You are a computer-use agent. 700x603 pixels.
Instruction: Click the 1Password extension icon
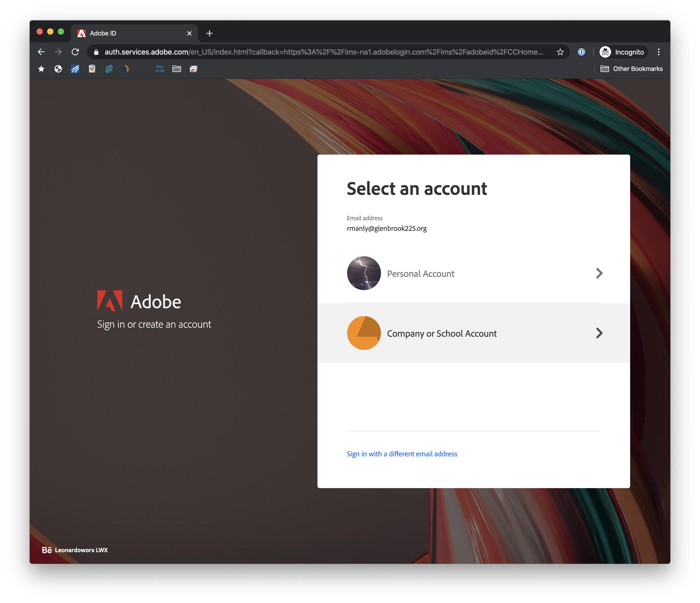[581, 52]
